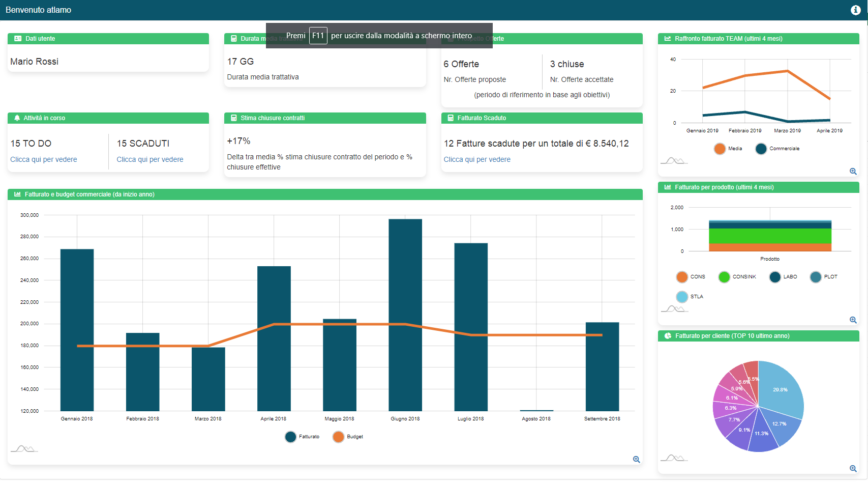Click the Nr. Offerte accettate label
Viewport: 868px width, 482px height.
pyautogui.click(x=582, y=79)
